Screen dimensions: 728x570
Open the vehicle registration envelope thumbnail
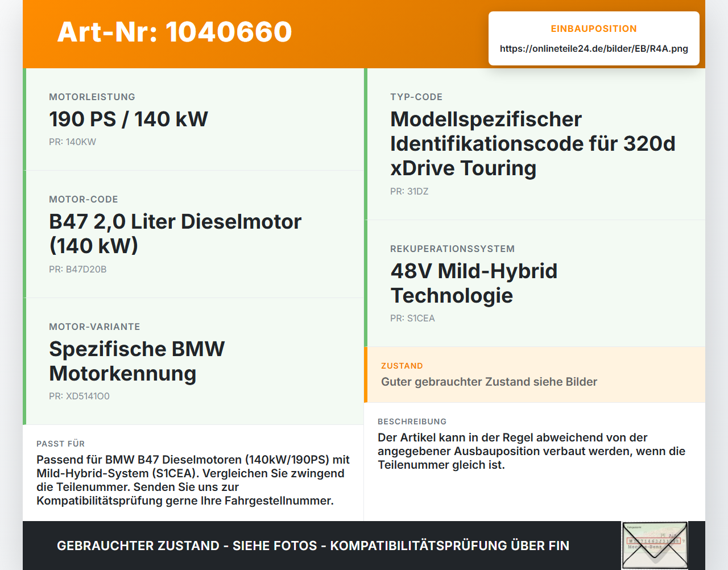(x=655, y=546)
